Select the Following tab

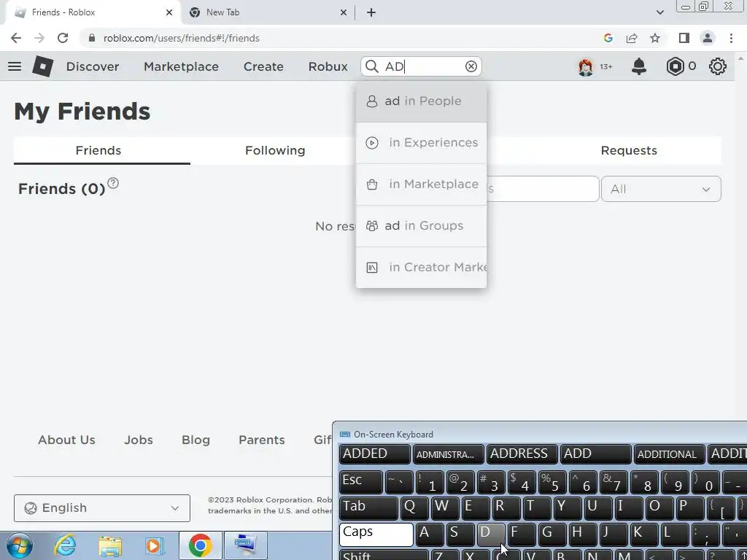[x=275, y=150]
